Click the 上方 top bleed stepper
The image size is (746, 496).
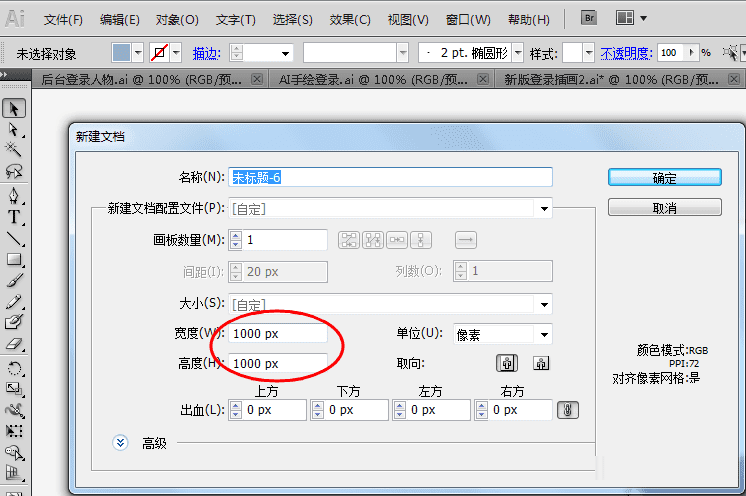236,410
